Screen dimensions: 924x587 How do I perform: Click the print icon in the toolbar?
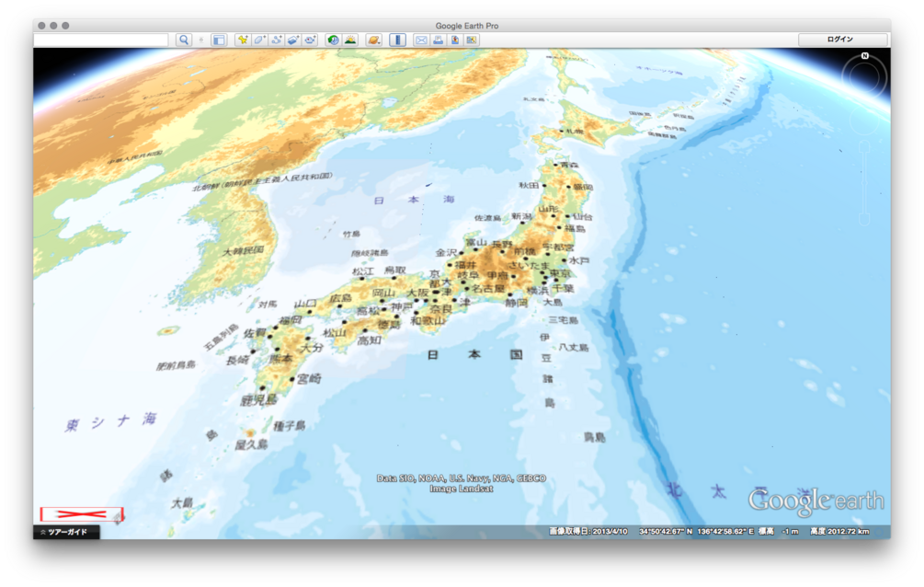[438, 40]
